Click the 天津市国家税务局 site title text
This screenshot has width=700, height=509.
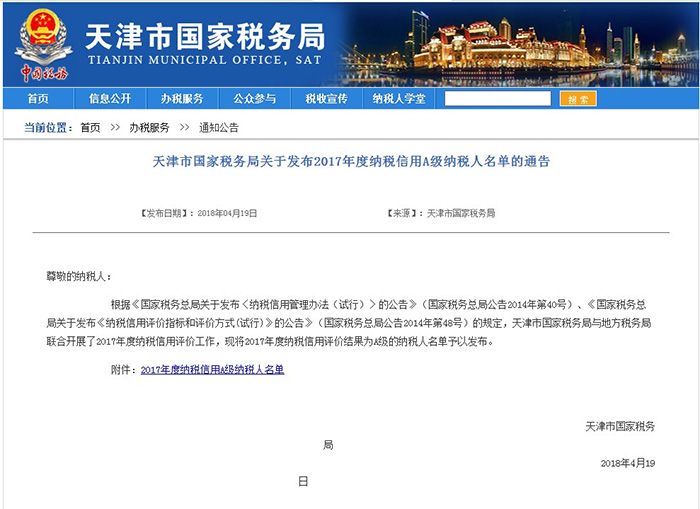[x=205, y=36]
